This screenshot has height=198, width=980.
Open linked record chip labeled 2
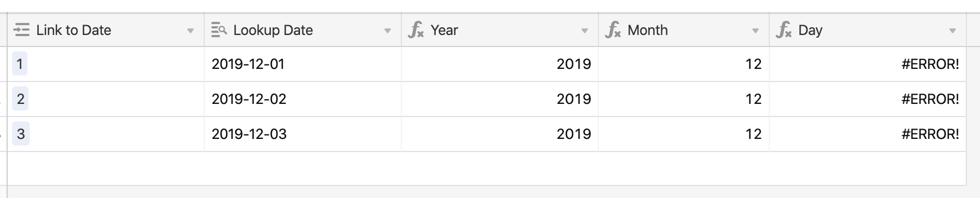click(20, 99)
